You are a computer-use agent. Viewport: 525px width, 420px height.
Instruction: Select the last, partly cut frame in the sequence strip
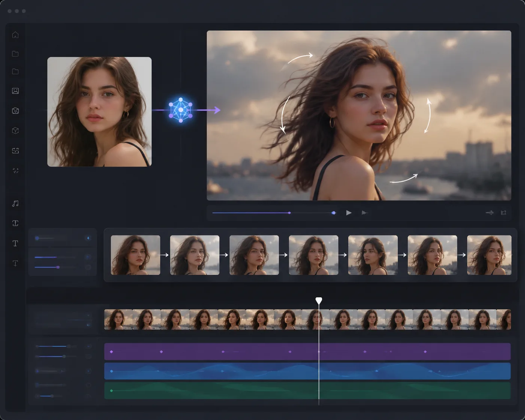pyautogui.click(x=489, y=255)
